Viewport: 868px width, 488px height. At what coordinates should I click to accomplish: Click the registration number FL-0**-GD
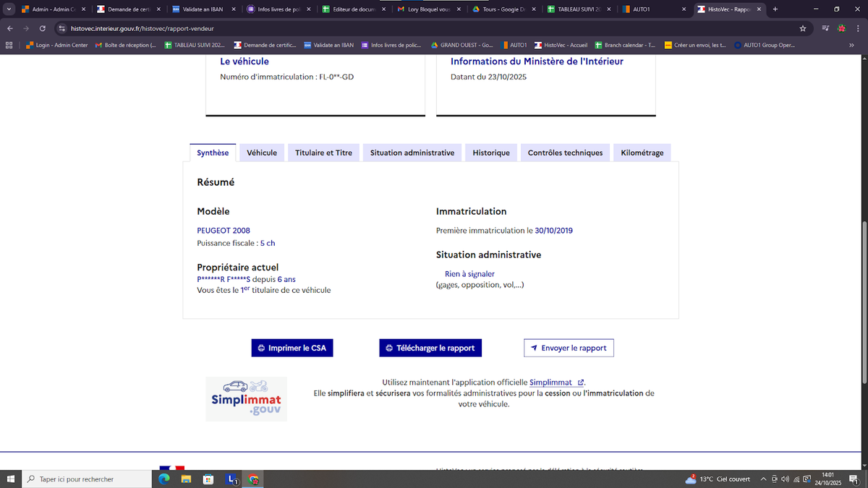pos(336,77)
